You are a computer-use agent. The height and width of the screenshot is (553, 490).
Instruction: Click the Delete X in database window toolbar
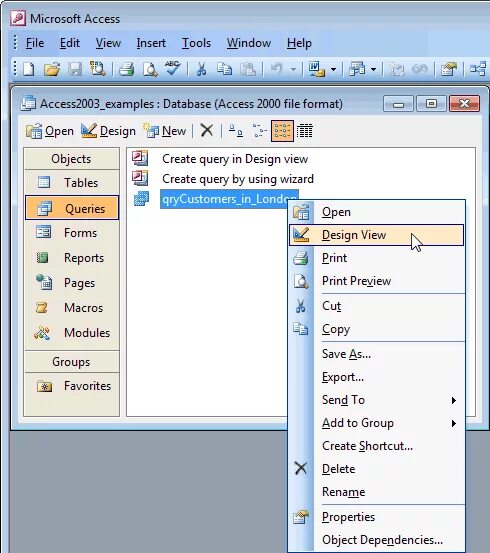(207, 131)
